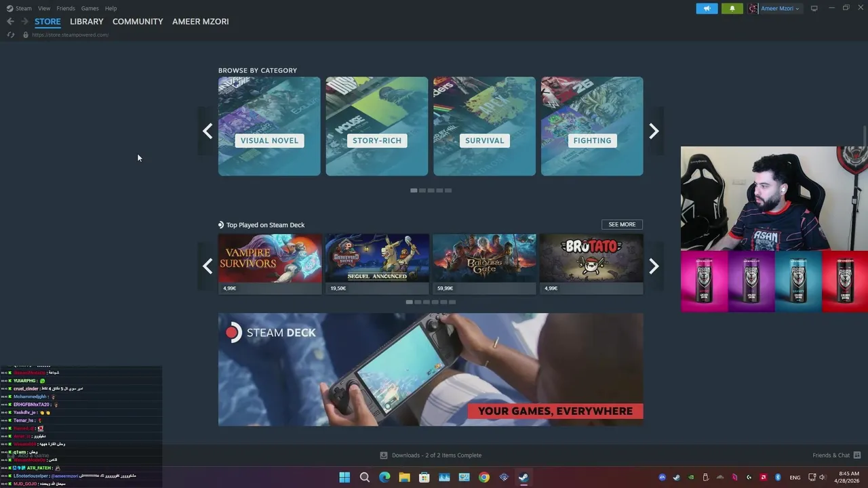
Task: Show previous categories with left carousel arrow
Action: [x=208, y=131]
